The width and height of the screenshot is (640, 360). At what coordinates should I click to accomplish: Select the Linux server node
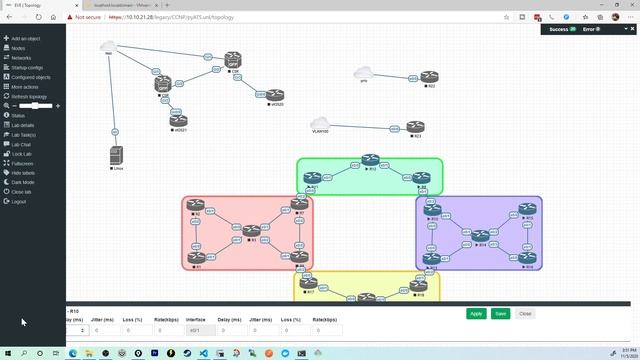tap(116, 156)
